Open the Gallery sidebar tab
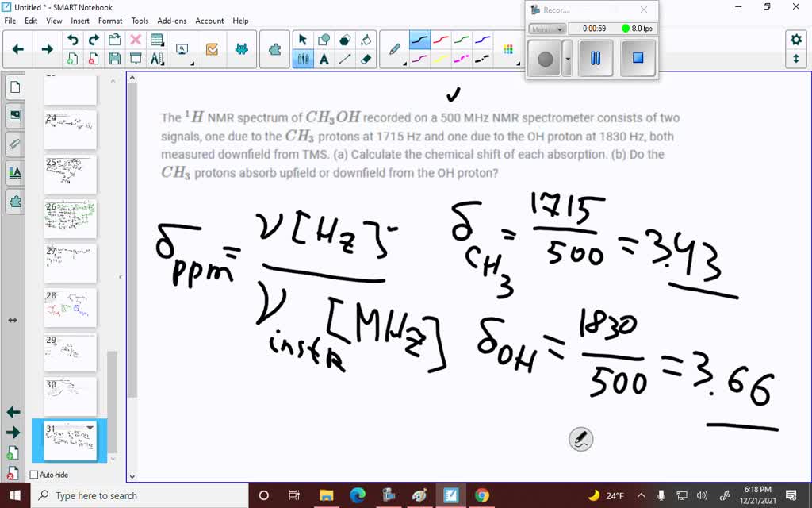The width and height of the screenshot is (812, 508). 14,115
